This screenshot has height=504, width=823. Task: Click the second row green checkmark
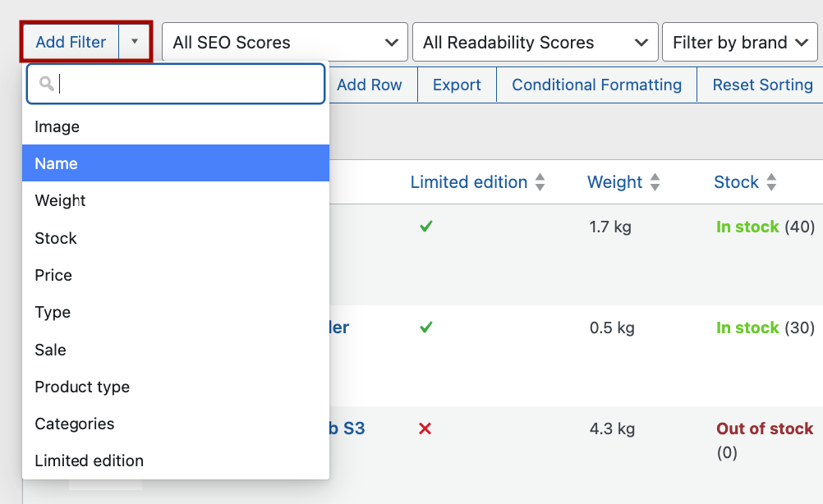click(425, 328)
